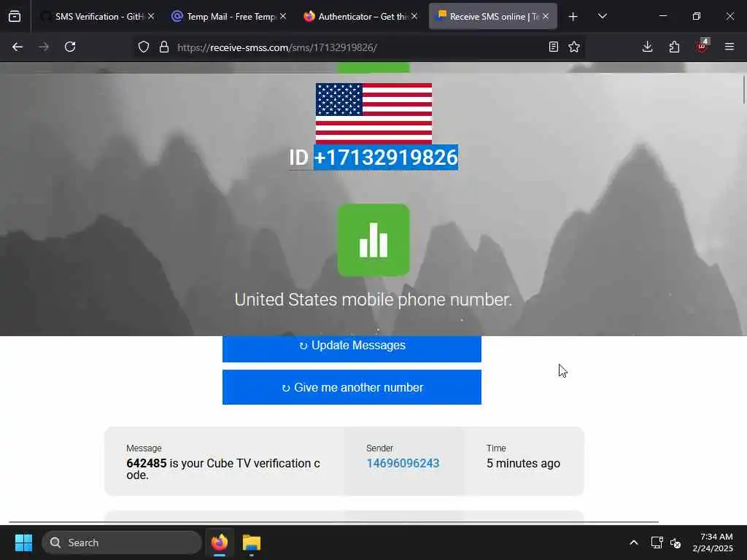This screenshot has width=747, height=560.
Task: Open sender 14696096243 link
Action: pos(403,463)
